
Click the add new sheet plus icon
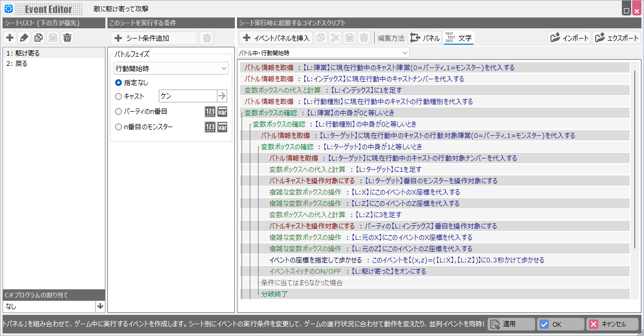point(10,38)
